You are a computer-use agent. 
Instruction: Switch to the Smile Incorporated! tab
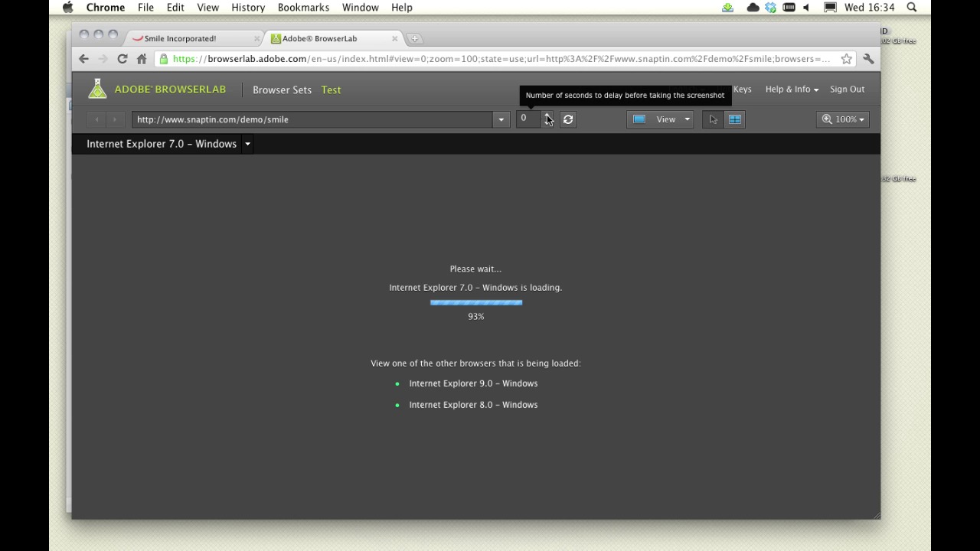[x=194, y=38]
